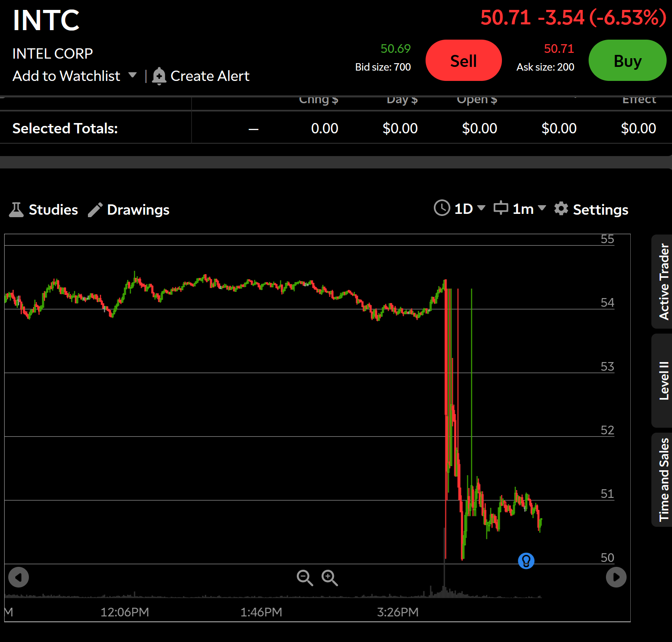Click the 3:26PM time axis label
672x642 pixels.
[x=398, y=612]
